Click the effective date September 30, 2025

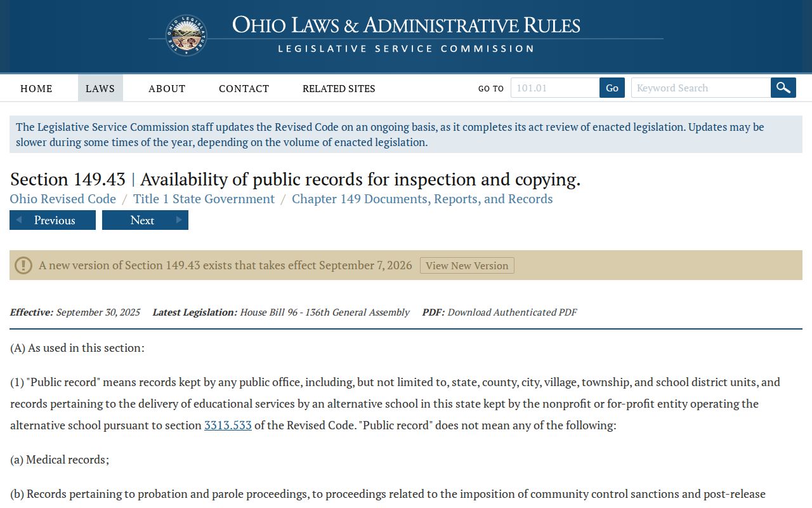[98, 312]
